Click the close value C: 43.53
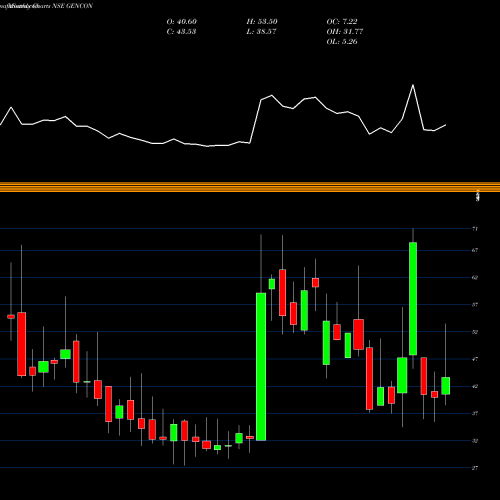500x500 pixels. 181,32
